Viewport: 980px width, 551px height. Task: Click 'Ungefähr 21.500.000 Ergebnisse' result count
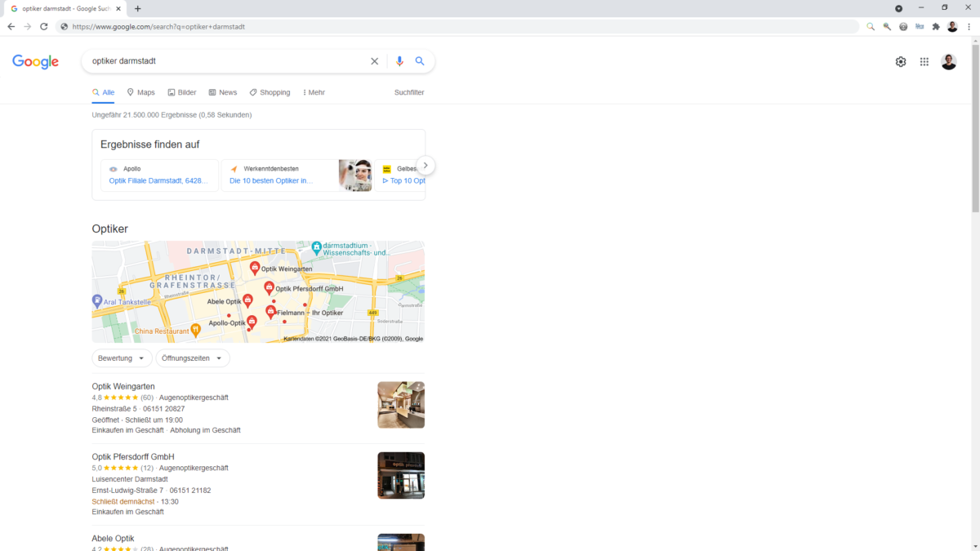click(x=144, y=115)
